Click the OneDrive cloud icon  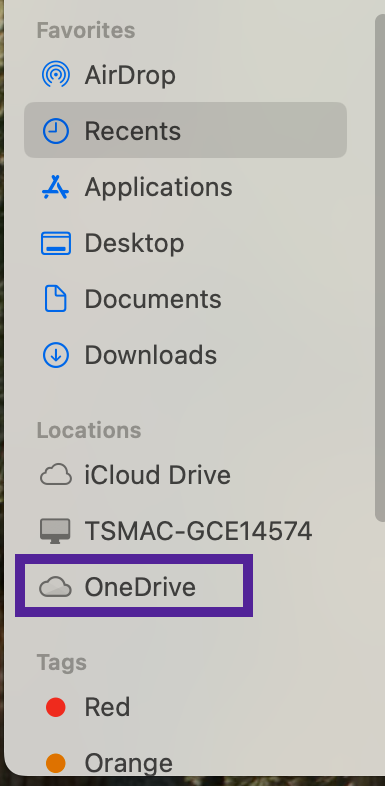[x=56, y=586]
